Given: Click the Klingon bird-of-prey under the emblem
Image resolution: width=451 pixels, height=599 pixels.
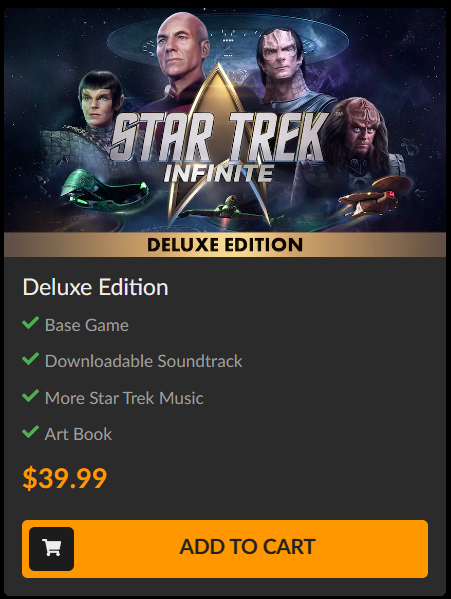Looking at the screenshot, I should 229,211.
